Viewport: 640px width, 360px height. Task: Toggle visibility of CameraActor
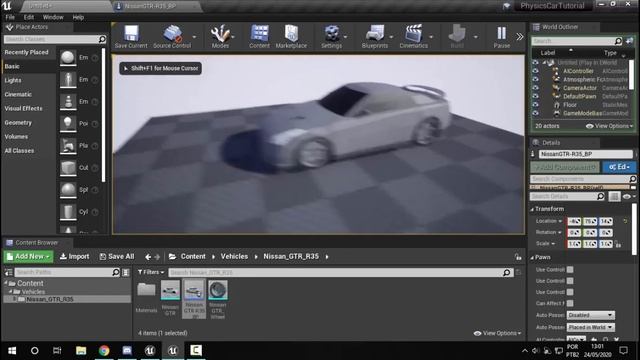536,88
